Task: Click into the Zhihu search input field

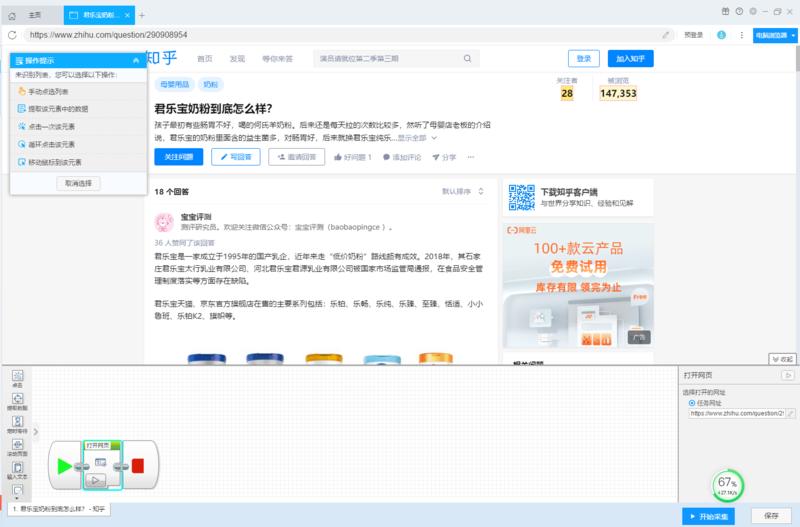Action: point(390,59)
